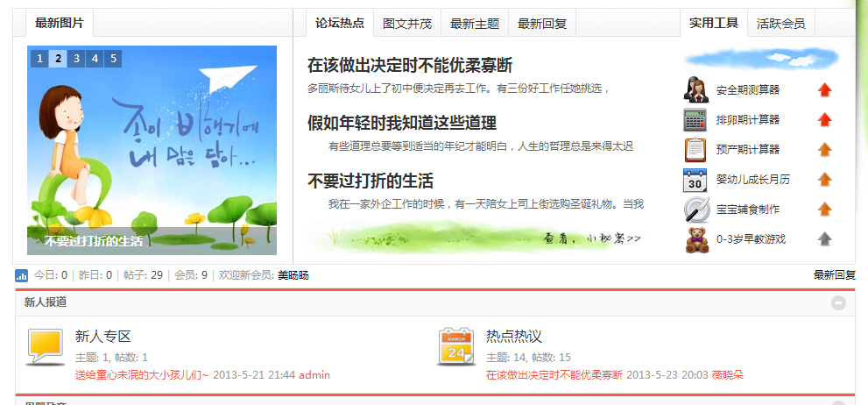Click orange arrow beside 预产期计算器
Viewport: 868px width, 405px height.
tap(825, 150)
